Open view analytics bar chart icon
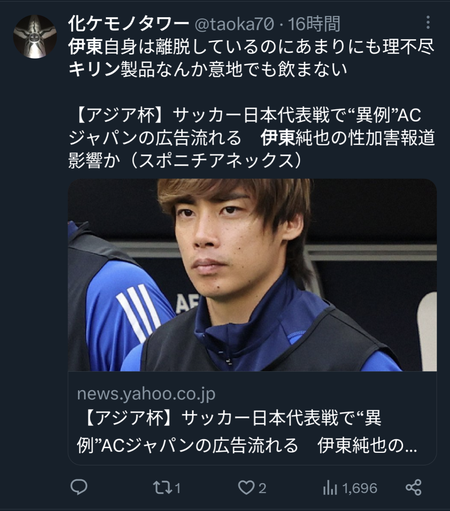 [x=330, y=488]
